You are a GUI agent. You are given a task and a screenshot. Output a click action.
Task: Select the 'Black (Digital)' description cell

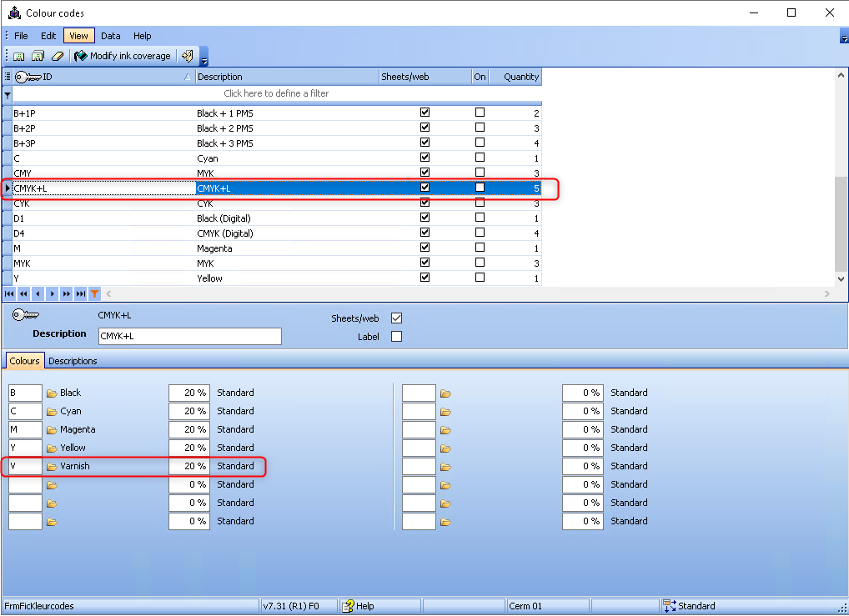[287, 218]
